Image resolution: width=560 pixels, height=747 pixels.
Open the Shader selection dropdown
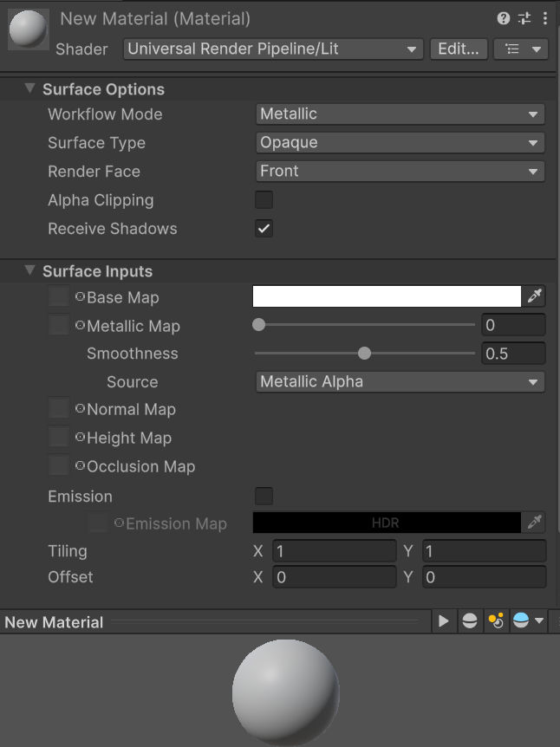coord(273,49)
